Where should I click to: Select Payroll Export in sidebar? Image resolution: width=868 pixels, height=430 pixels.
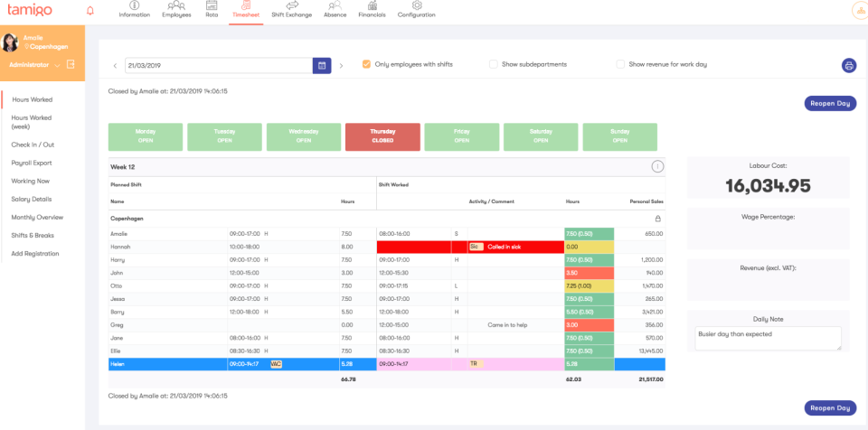point(32,163)
